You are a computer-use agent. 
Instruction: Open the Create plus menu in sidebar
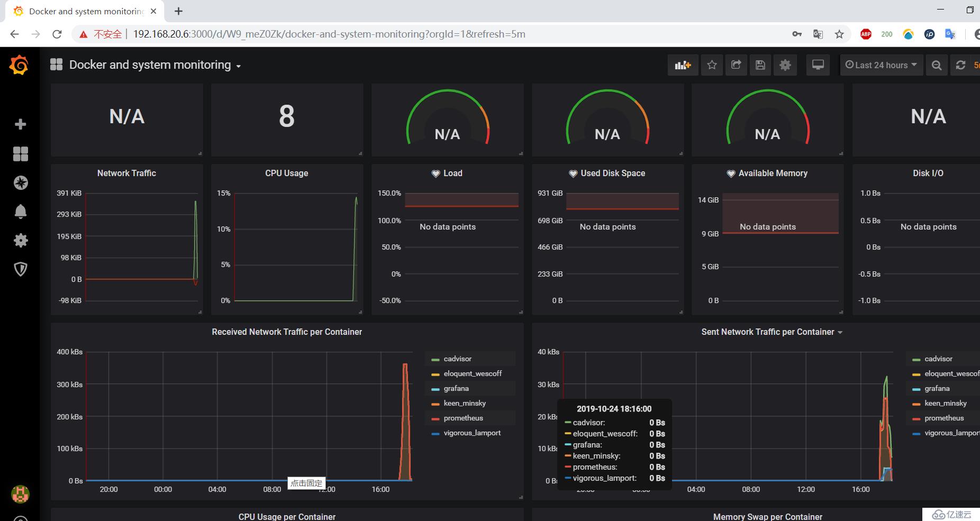click(x=20, y=124)
